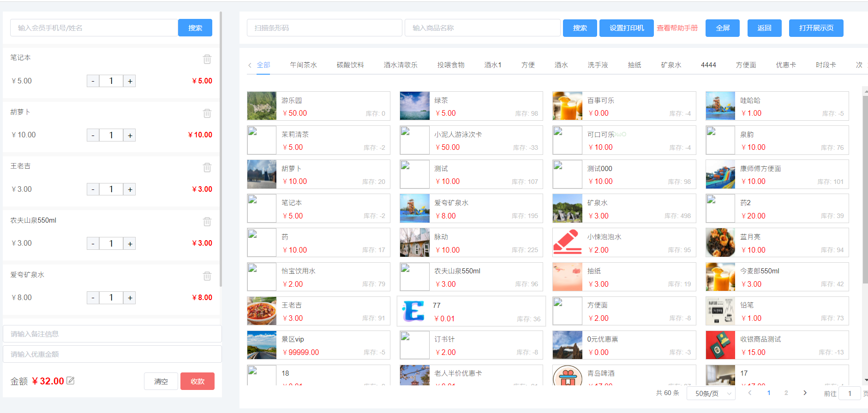Delete 爱夸矿泉水 from the cart

coord(207,276)
